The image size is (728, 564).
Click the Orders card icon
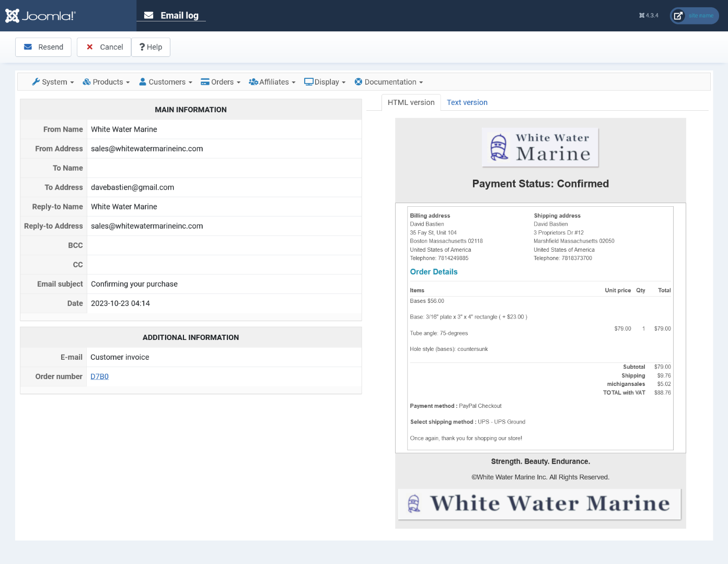[x=205, y=82]
